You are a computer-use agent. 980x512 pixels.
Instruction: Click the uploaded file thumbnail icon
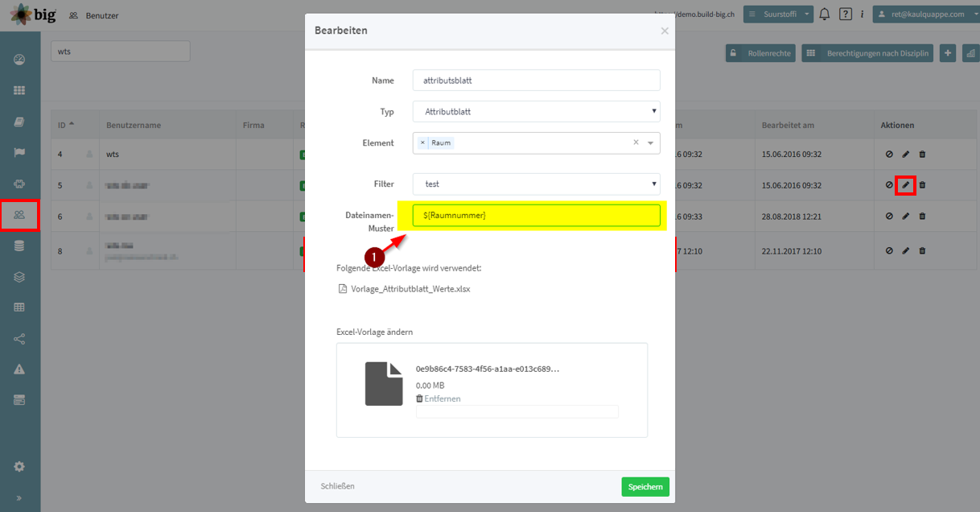(384, 384)
